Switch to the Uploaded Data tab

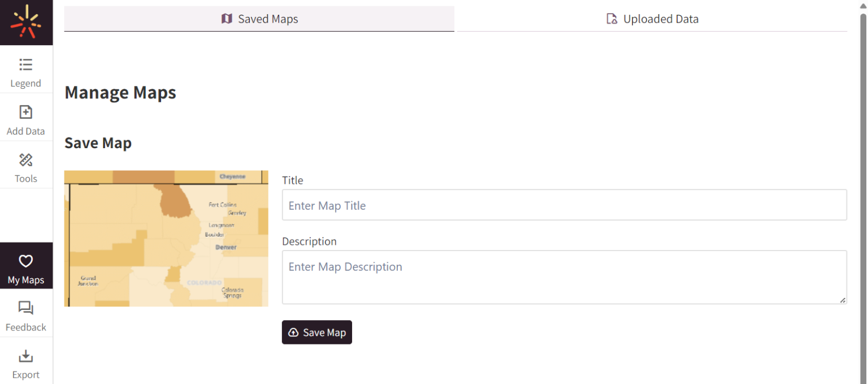652,18
